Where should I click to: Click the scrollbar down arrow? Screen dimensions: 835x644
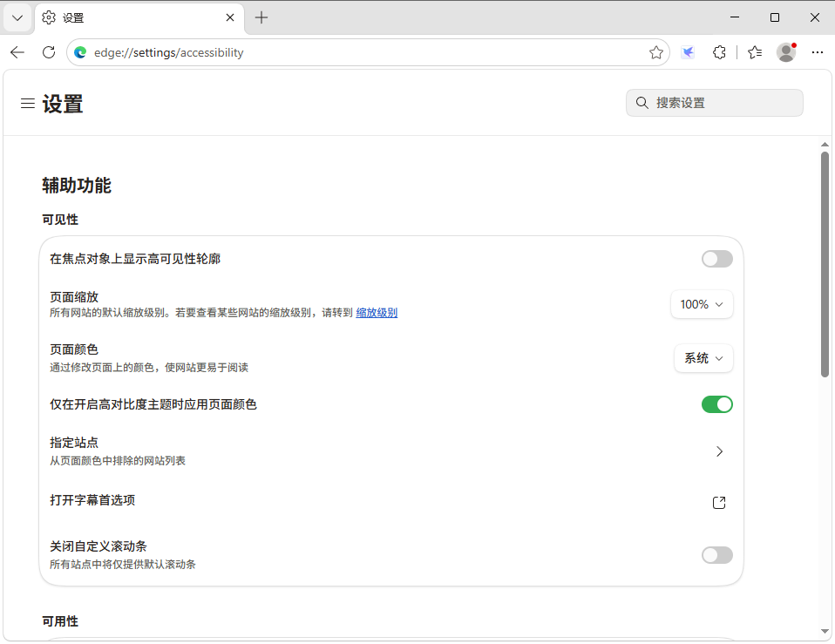point(825,631)
